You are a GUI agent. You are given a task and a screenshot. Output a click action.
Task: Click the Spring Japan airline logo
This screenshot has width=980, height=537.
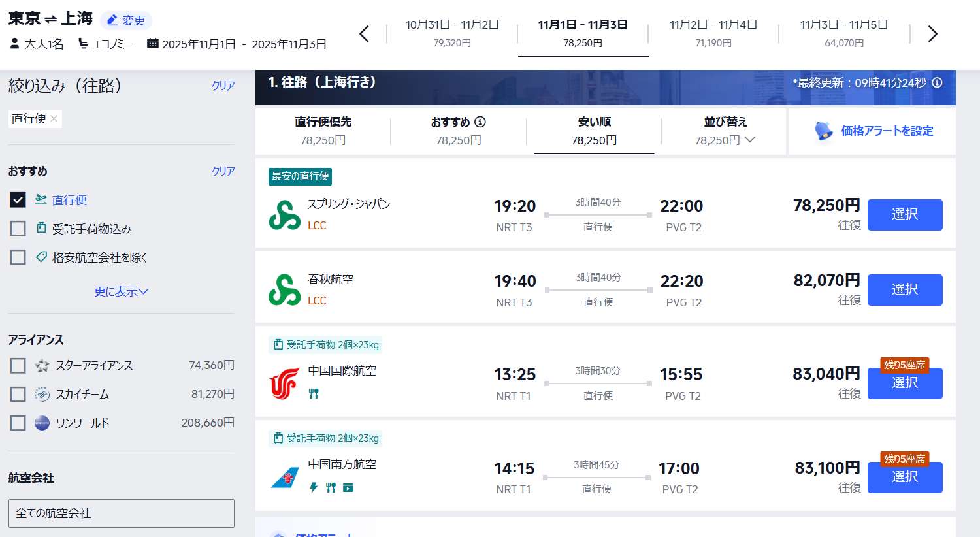[x=284, y=215]
